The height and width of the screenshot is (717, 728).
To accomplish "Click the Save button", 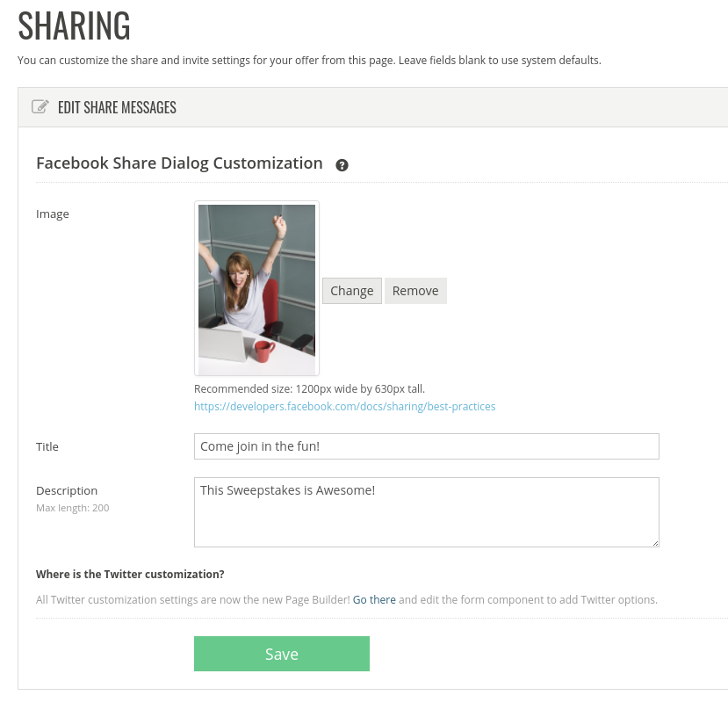I will (282, 654).
